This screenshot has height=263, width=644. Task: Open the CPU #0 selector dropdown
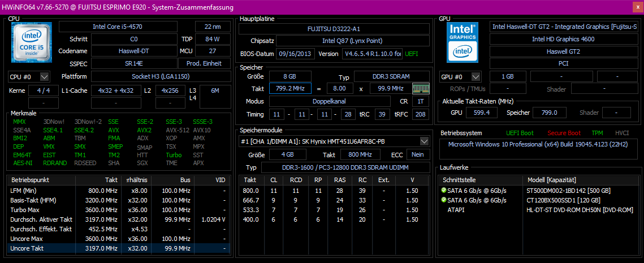point(45,77)
